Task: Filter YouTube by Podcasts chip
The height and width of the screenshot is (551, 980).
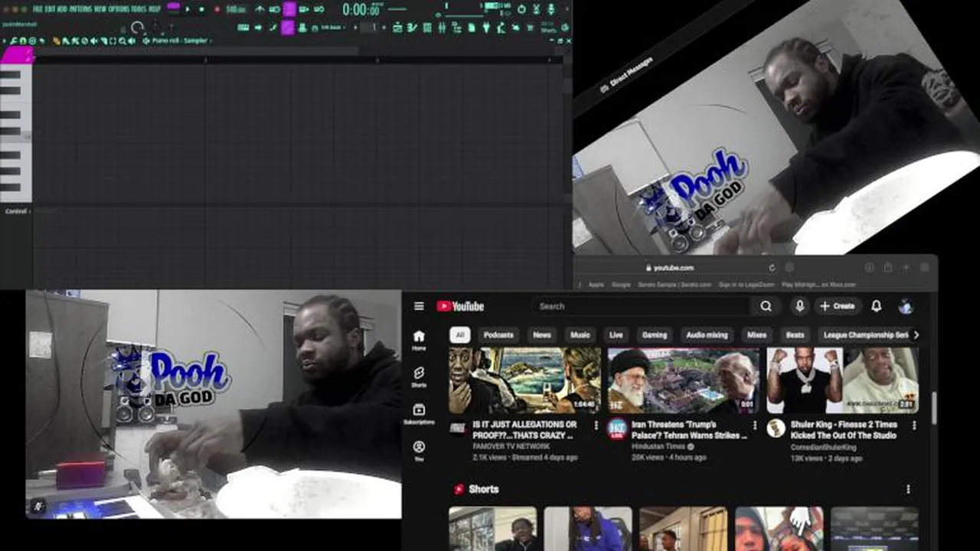Action: [x=498, y=334]
